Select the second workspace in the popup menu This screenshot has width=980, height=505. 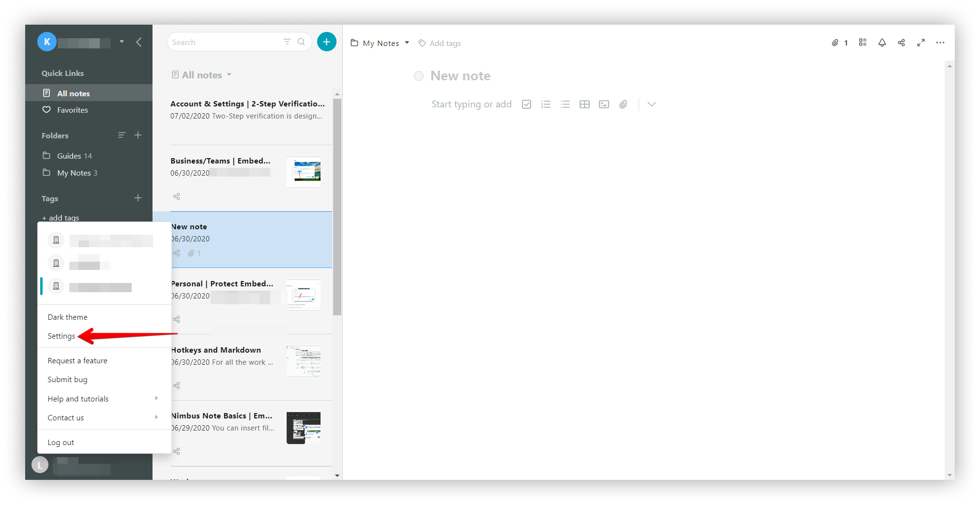point(105,263)
